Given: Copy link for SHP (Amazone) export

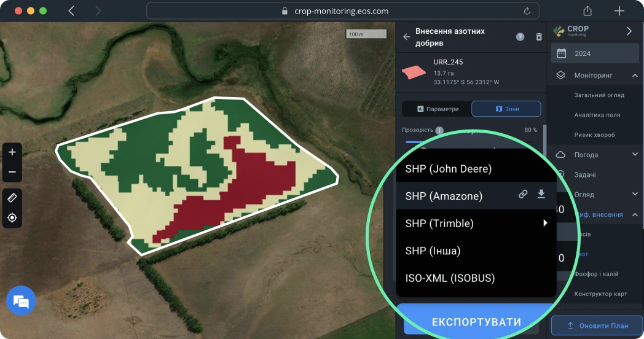Looking at the screenshot, I should point(523,195).
